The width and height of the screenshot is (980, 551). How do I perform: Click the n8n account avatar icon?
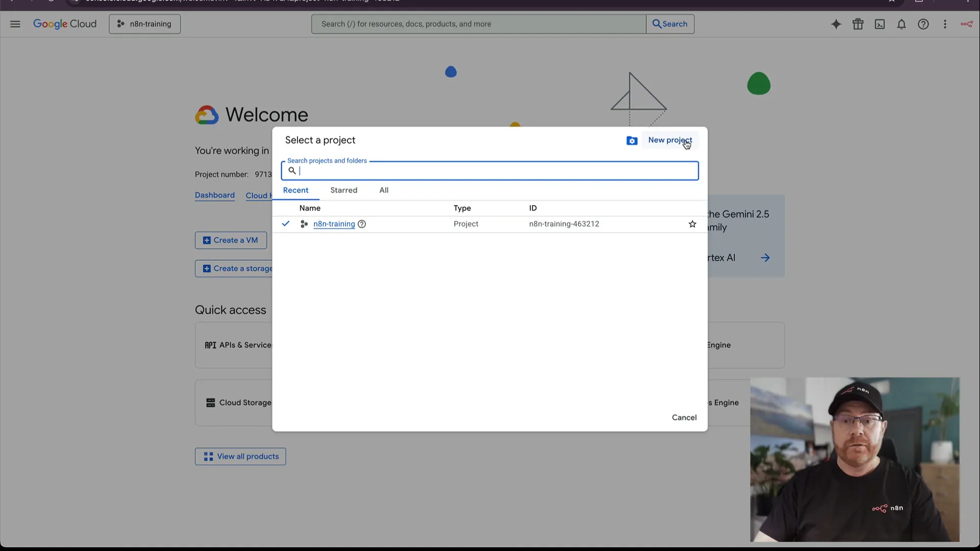[967, 24]
